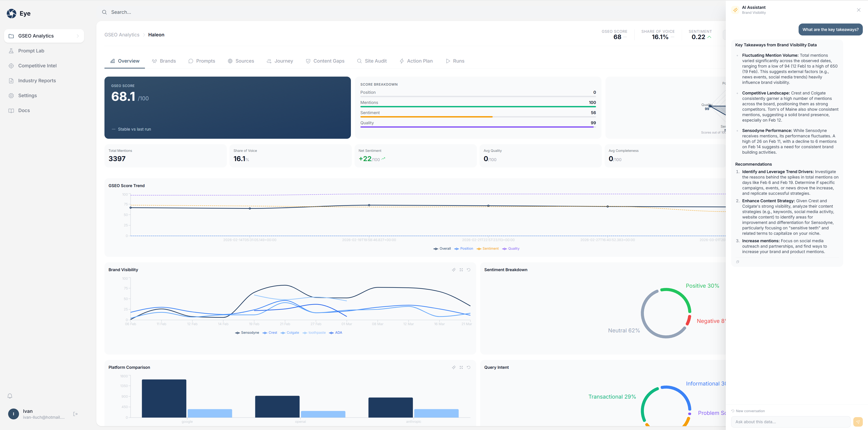Click the GSEO Analytics breadcrumb link
This screenshot has width=868, height=430.
point(122,35)
